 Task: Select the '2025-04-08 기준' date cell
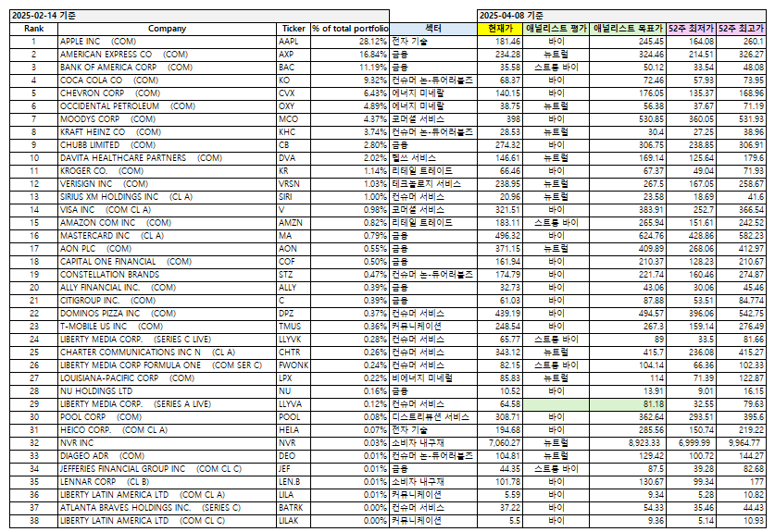tap(622, 16)
